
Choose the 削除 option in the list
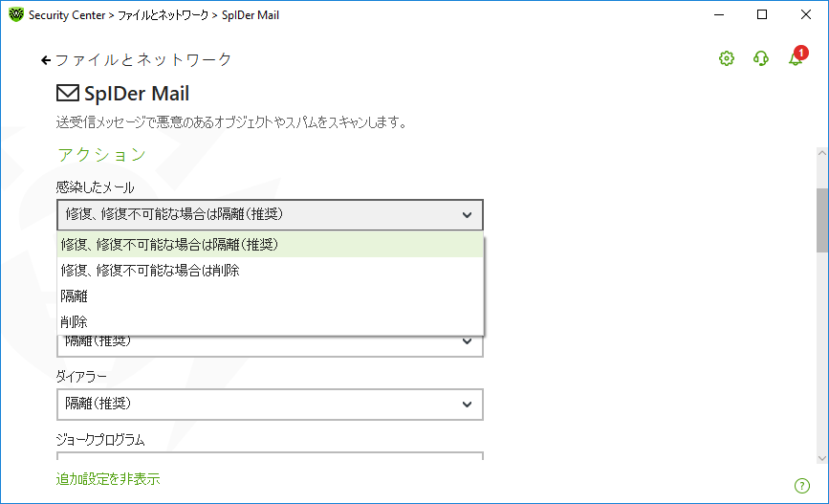click(x=270, y=321)
